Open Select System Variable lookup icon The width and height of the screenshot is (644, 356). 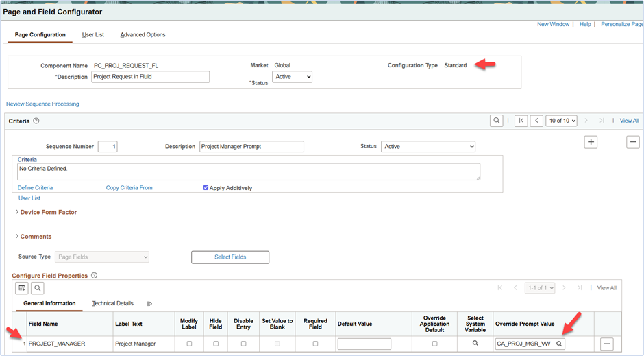point(475,343)
